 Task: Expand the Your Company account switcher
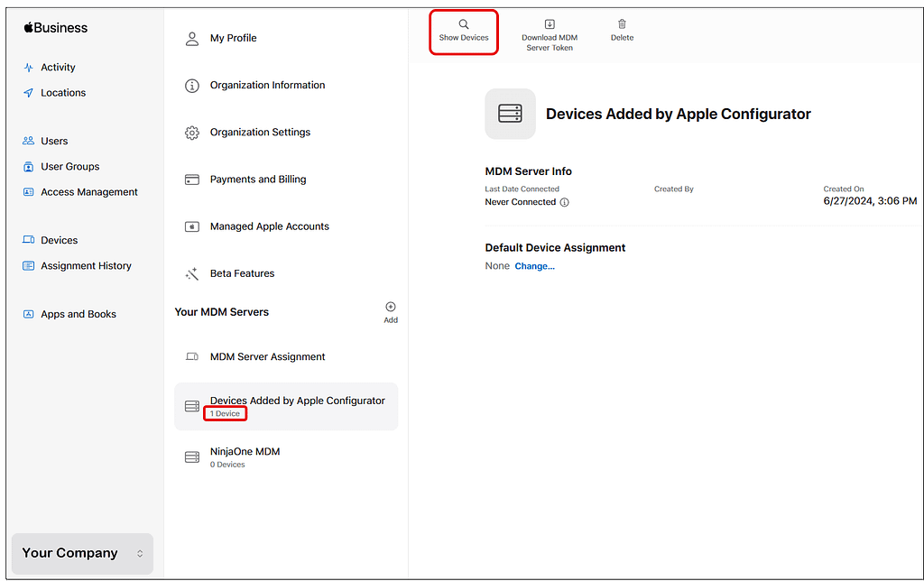click(81, 553)
